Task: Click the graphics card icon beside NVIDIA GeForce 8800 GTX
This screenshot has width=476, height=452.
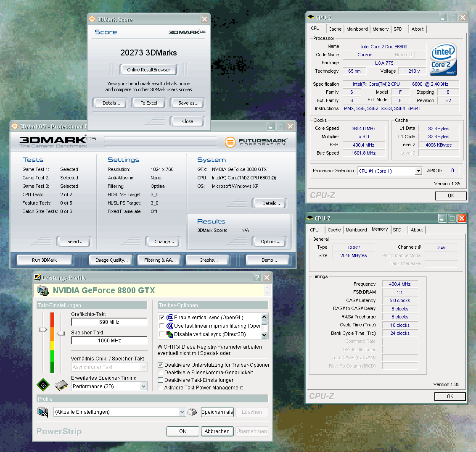Action: [43, 290]
